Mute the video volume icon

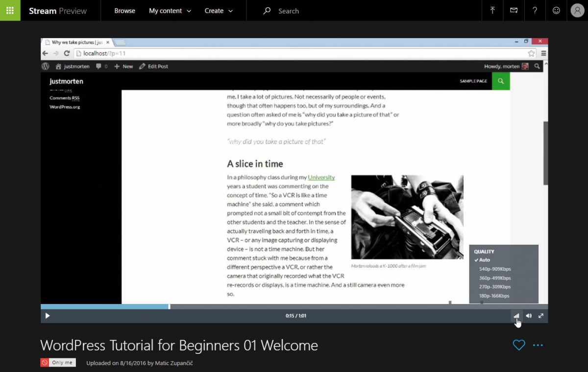click(529, 316)
